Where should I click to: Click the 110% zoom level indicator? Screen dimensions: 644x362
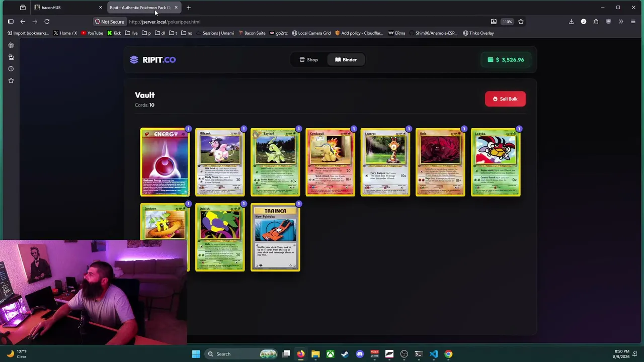pyautogui.click(x=507, y=22)
